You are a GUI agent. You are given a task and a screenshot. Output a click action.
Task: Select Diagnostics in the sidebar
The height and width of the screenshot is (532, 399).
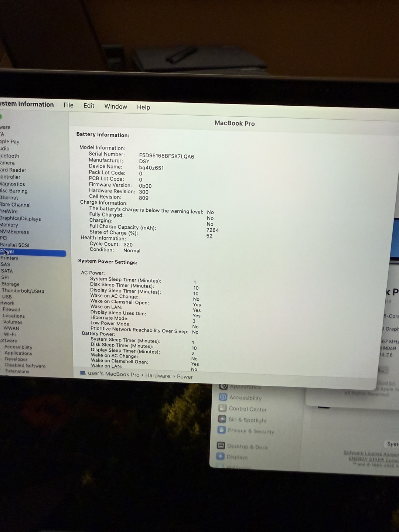click(13, 184)
